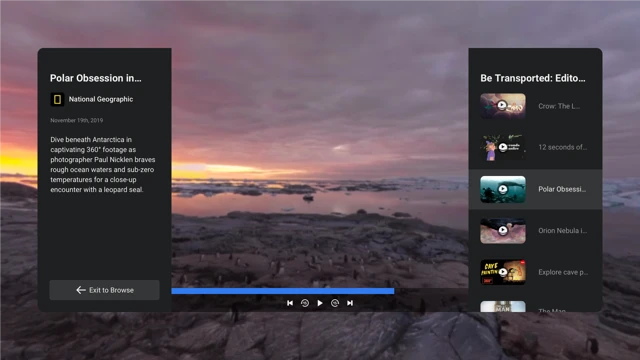Click the rewind seconds icon
The image size is (640, 360).
(305, 303)
